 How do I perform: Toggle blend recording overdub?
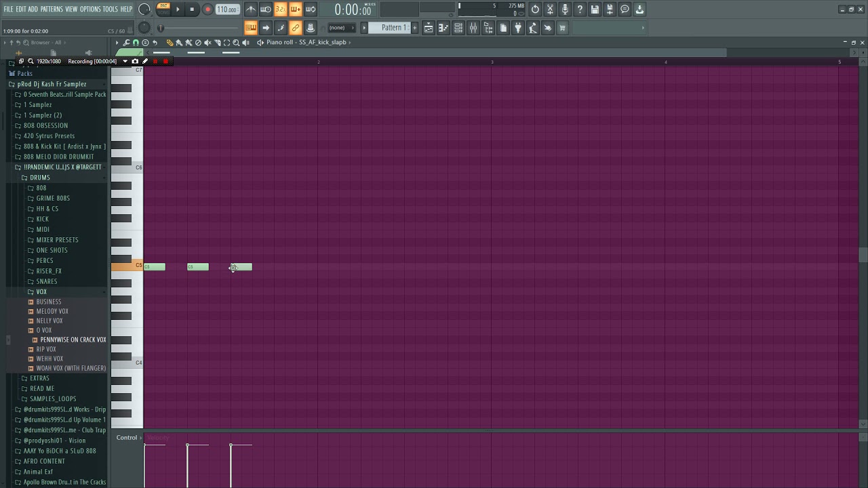(x=296, y=9)
